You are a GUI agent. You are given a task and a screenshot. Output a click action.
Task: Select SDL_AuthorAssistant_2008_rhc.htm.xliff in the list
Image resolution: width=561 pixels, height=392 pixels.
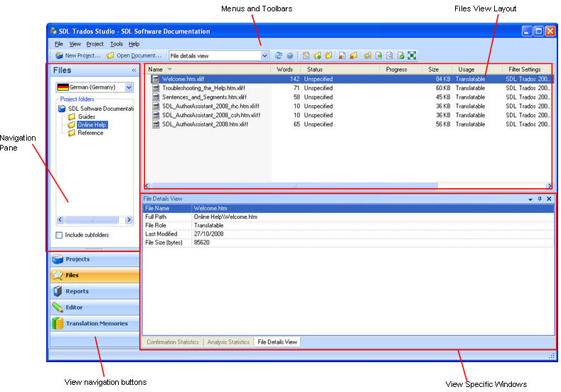(210, 106)
